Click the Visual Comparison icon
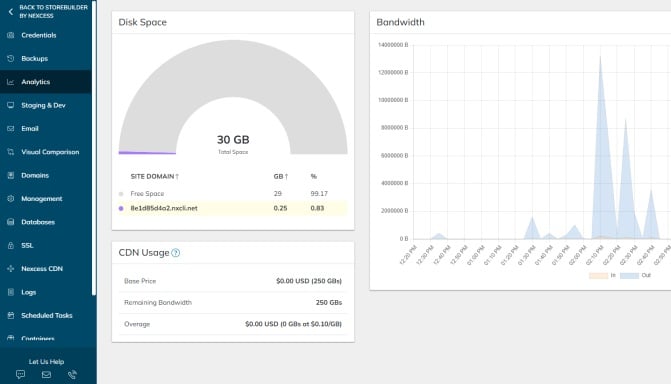Viewport: 671px width, 384px height. 11,152
